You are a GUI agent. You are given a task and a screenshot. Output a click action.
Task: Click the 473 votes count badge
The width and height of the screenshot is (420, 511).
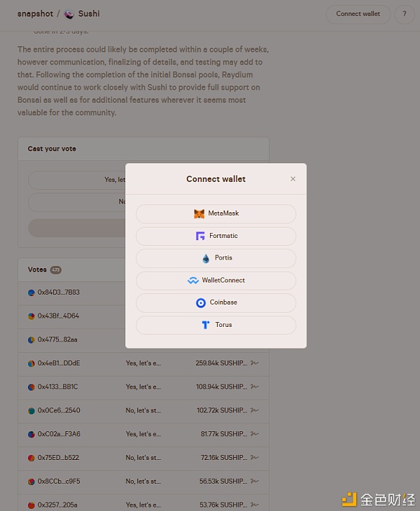pos(56,269)
